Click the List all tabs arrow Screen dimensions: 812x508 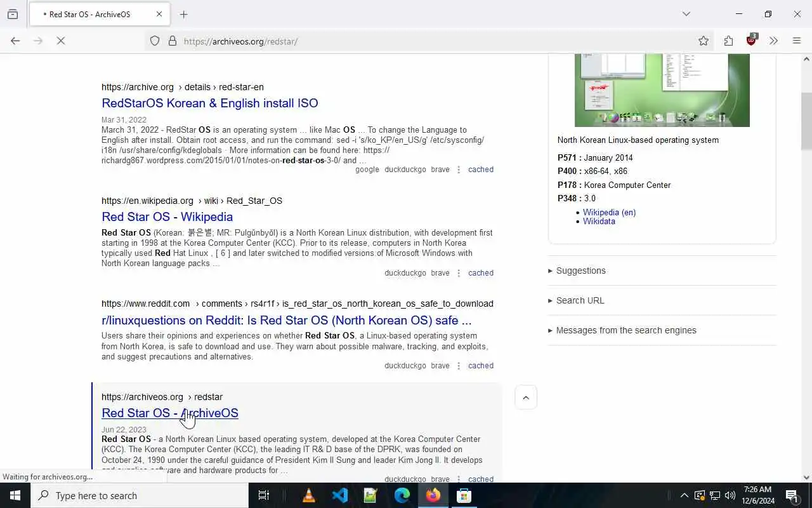tap(686, 14)
